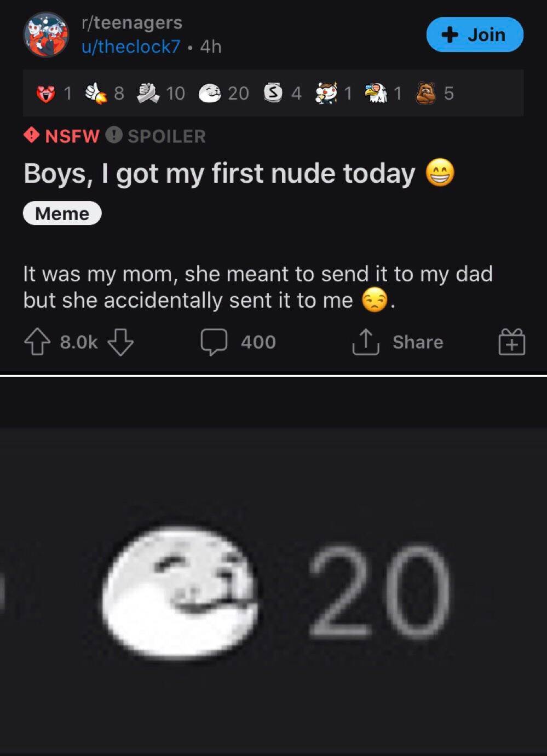Open the r/teenagers subreddit link

(x=131, y=22)
